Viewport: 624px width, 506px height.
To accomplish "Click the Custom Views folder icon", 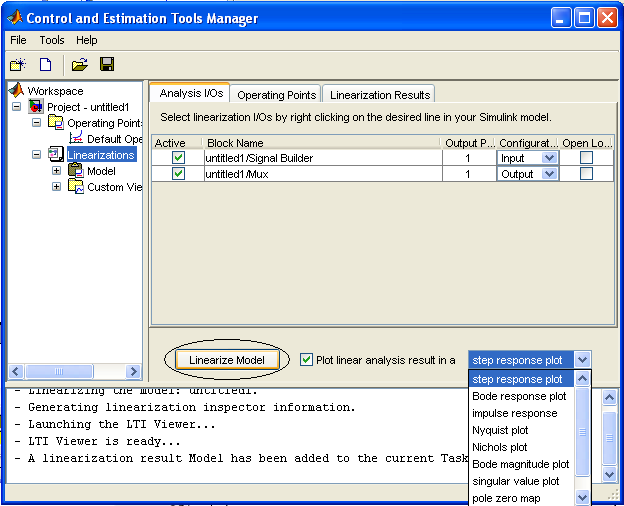I will (x=75, y=187).
